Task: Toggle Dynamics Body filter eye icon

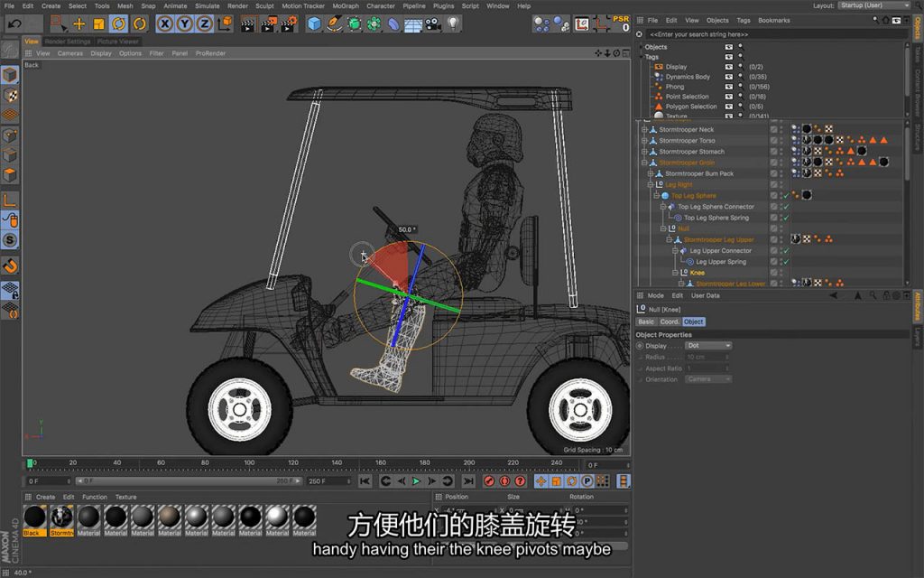Action: point(729,77)
